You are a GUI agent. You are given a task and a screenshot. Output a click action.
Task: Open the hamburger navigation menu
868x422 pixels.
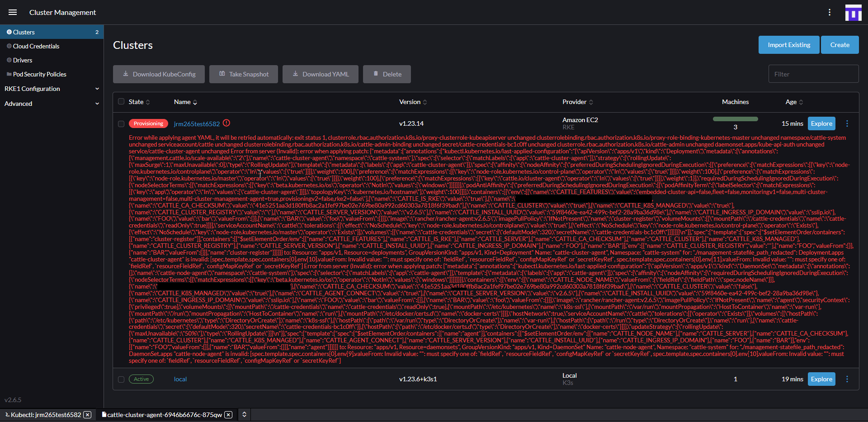point(13,12)
